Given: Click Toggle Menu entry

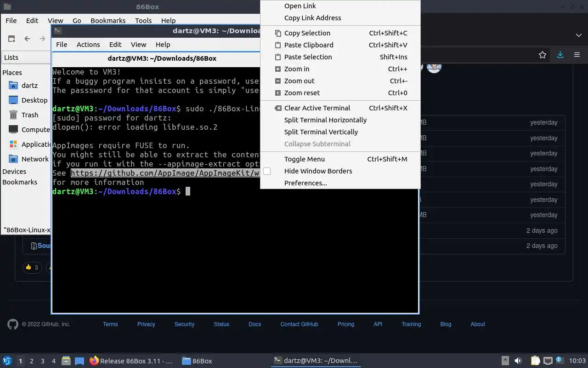Looking at the screenshot, I should point(340,159).
